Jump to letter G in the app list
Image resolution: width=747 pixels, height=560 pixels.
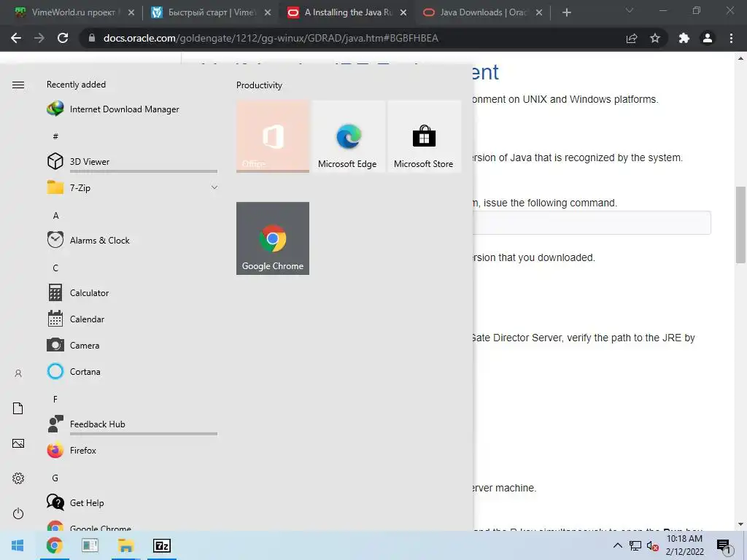coord(55,478)
